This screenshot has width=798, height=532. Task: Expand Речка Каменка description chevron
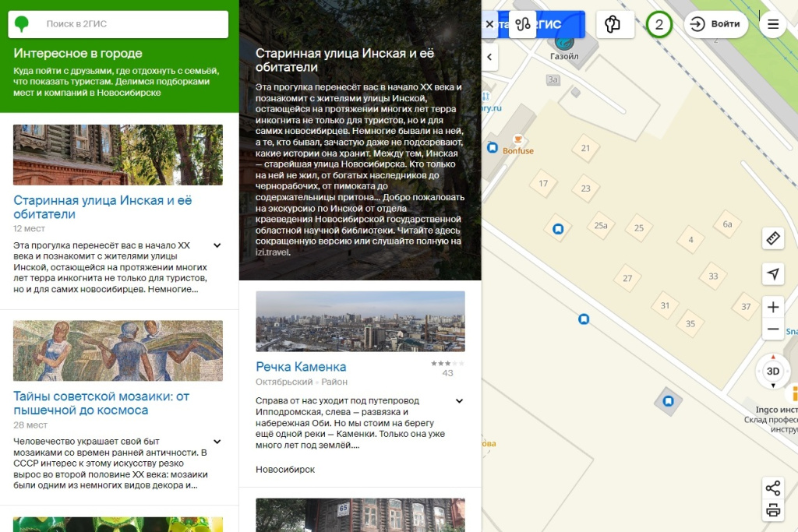click(459, 401)
